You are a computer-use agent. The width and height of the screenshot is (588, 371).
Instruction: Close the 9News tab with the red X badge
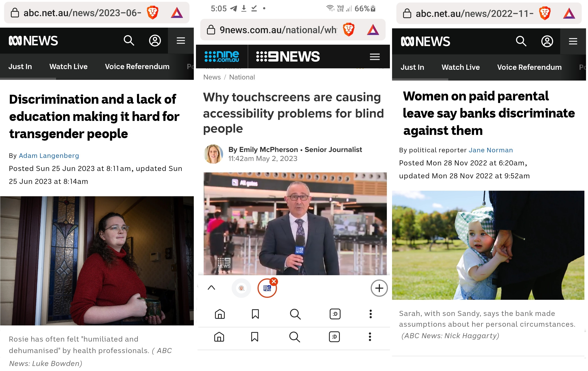[274, 281]
